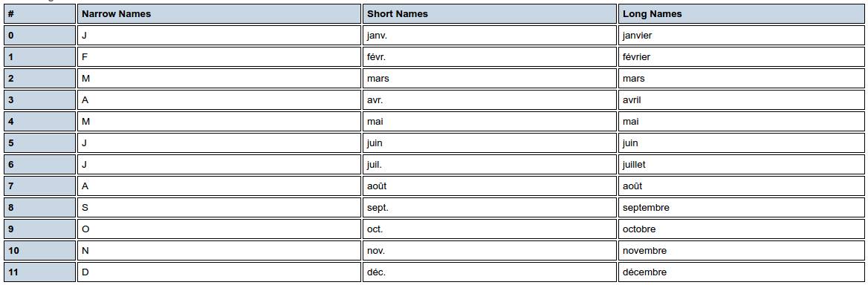
Task: Click the Narrow Names column header
Action: click(219, 14)
